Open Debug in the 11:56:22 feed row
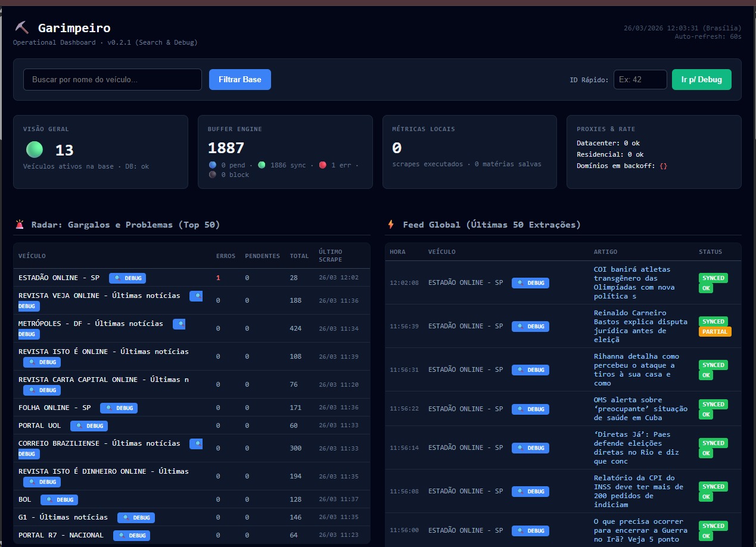The height and width of the screenshot is (547, 756). [530, 409]
